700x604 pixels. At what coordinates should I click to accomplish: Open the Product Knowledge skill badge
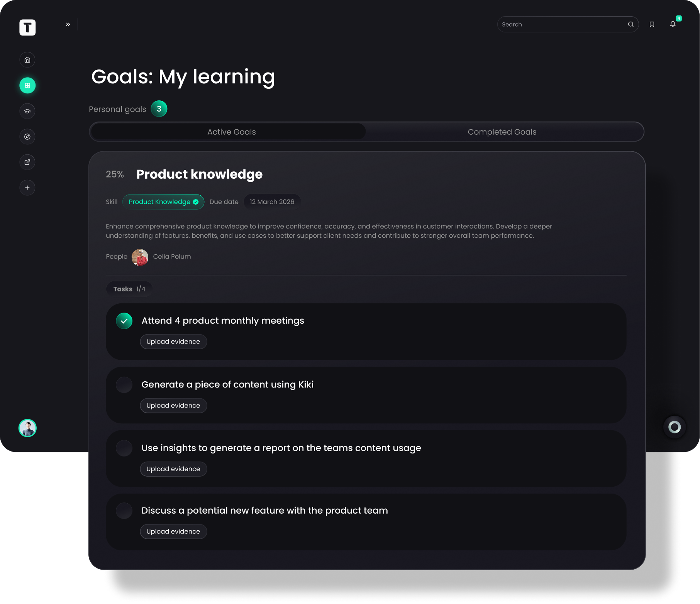point(163,201)
